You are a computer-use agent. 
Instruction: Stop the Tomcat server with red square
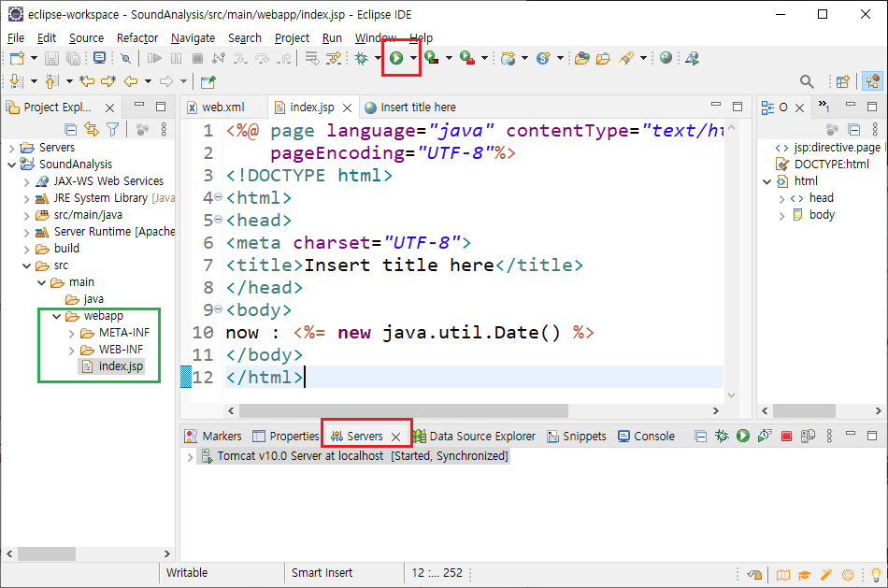click(786, 436)
